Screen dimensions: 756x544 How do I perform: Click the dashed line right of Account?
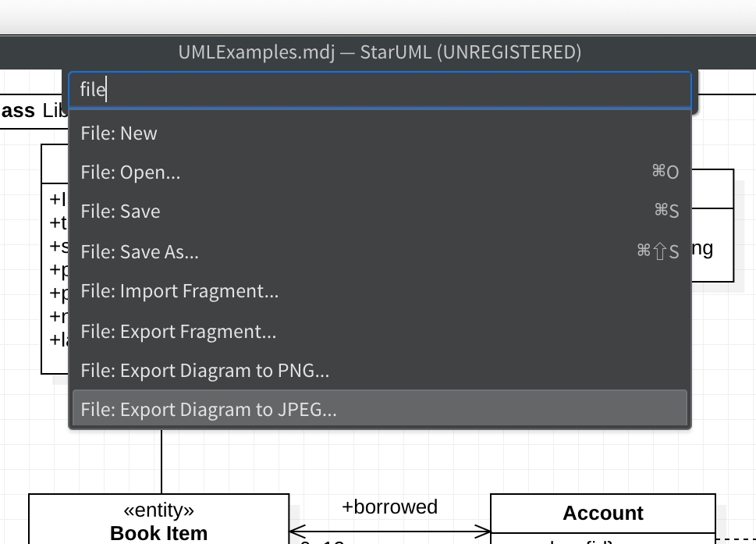[736, 539]
